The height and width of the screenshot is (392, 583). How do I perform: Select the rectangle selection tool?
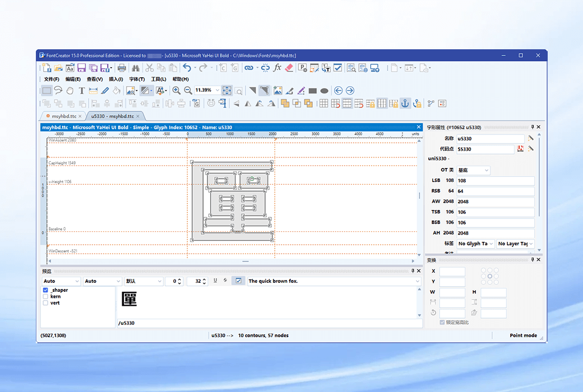pyautogui.click(x=47, y=90)
